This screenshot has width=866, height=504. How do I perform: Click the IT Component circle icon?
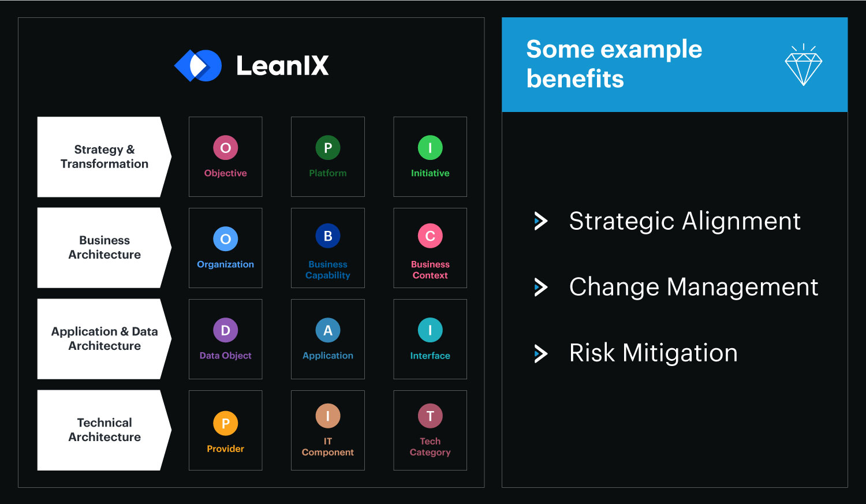328,416
